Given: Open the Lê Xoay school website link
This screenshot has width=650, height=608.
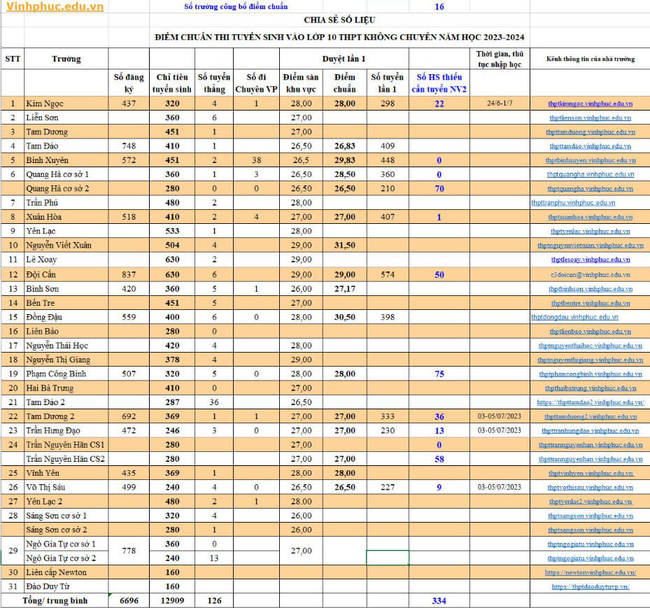Looking at the screenshot, I should [x=590, y=259].
